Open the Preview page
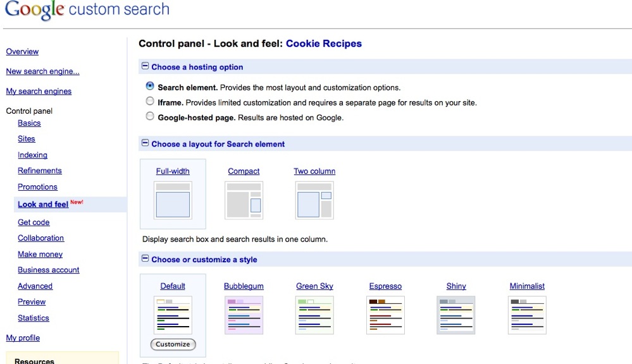This screenshot has width=632, height=364. (x=32, y=302)
